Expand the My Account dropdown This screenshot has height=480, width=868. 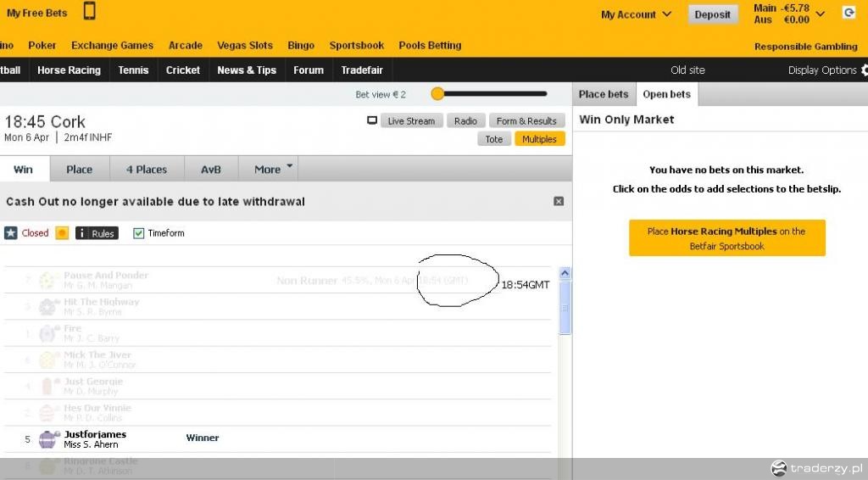pos(637,14)
